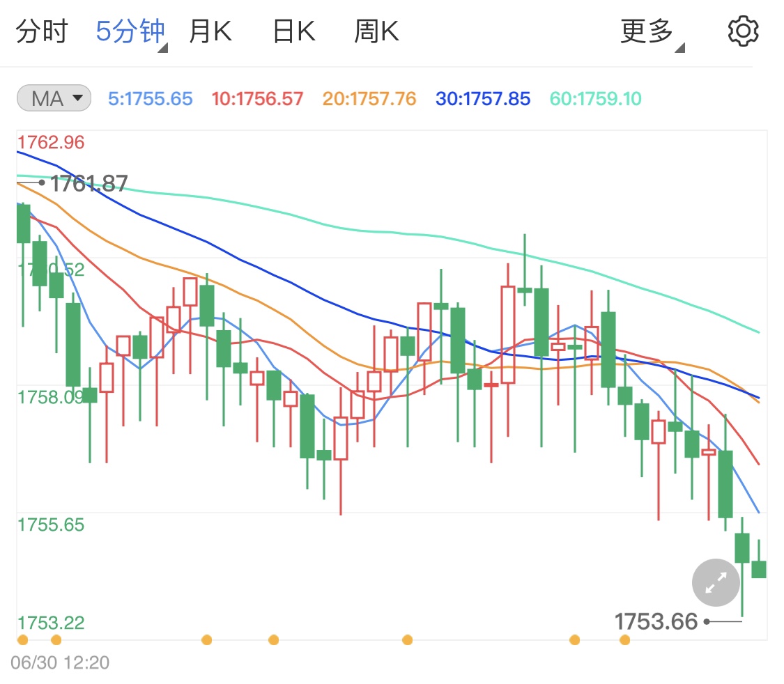784x684 pixels.
Task: Click the MA 5:1755.65 value
Action: [x=151, y=99]
